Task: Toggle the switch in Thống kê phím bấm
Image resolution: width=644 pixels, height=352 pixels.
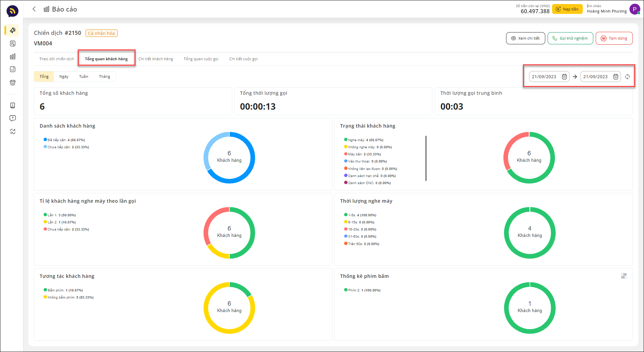Action: pos(624,276)
